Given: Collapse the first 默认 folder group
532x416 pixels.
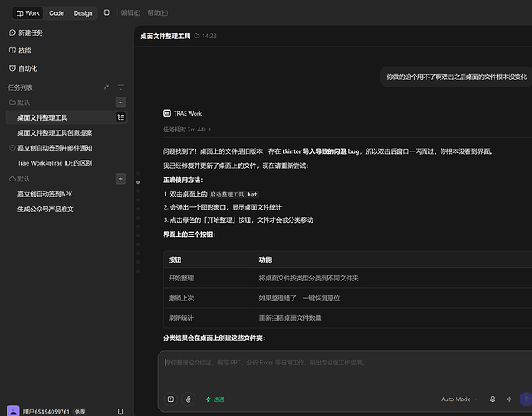Looking at the screenshot, I should (x=19, y=102).
